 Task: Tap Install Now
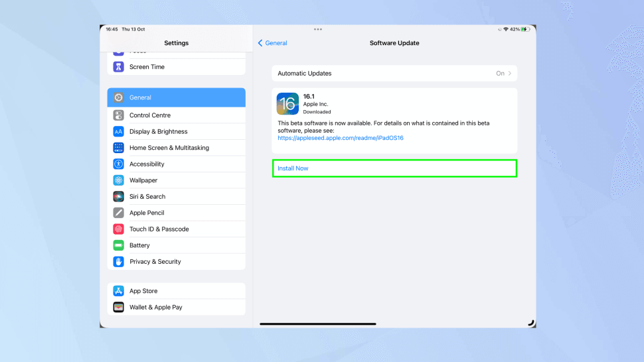394,168
